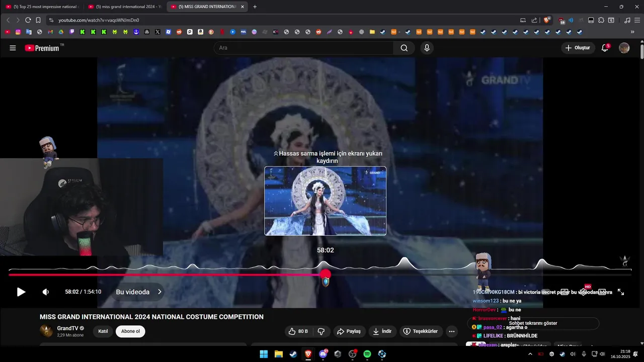
Task: Show hidden system tray icons
Action: (x=530, y=354)
